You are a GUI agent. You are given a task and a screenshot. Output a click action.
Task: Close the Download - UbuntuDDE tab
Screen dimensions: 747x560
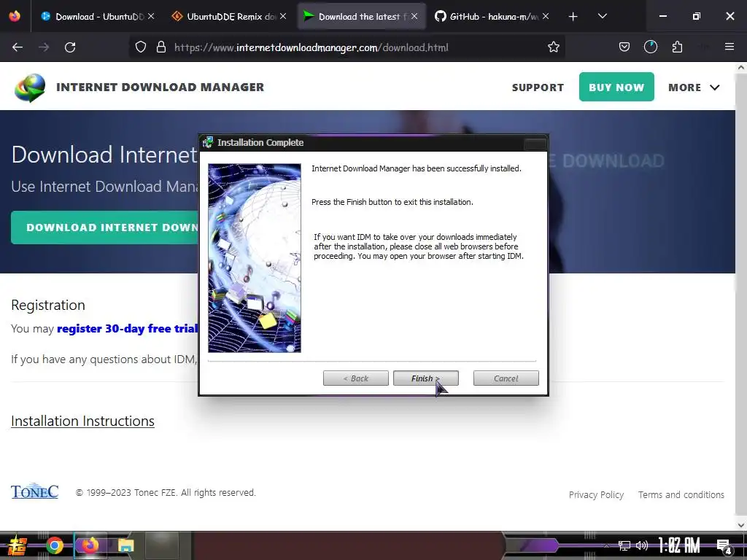click(151, 16)
